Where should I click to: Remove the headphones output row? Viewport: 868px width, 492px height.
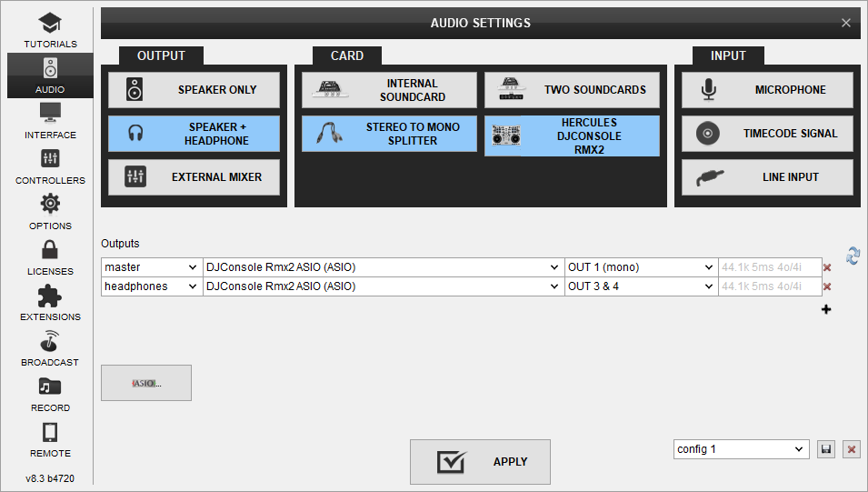(827, 286)
